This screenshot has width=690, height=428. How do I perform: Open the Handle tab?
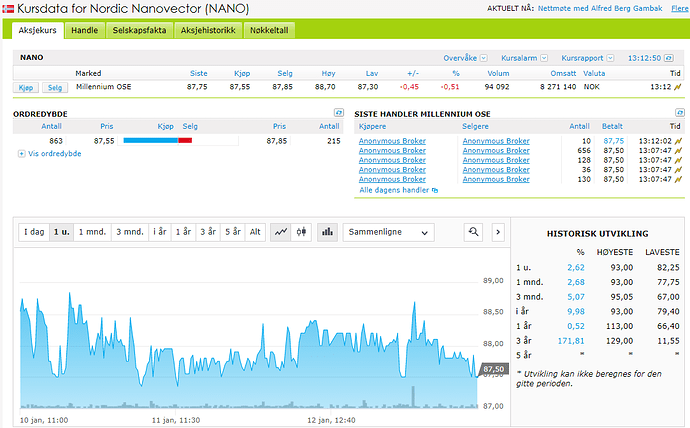[x=84, y=30]
